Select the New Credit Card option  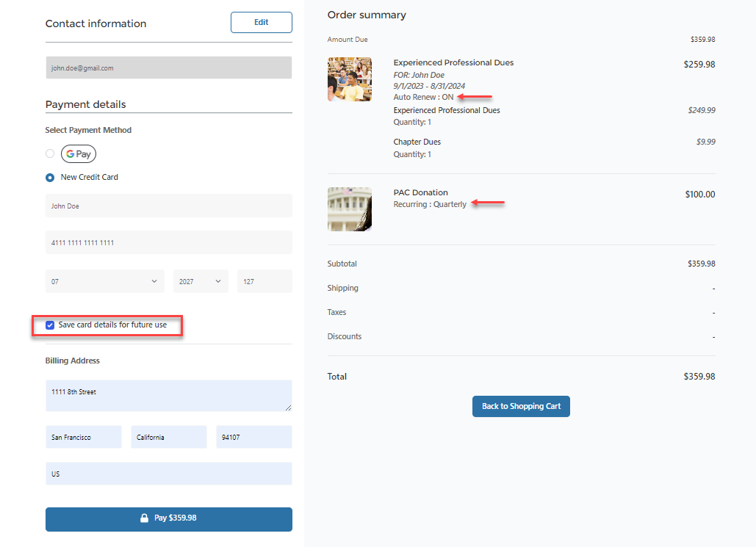coord(50,178)
